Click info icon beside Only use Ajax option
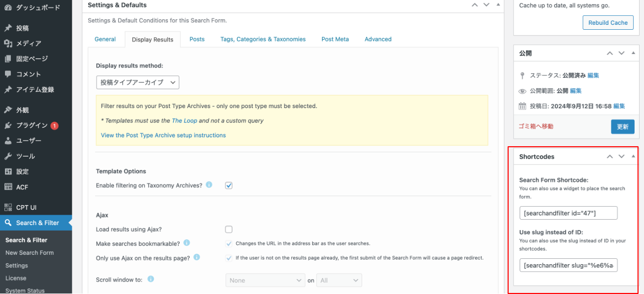Image resolution: width=644 pixels, height=294 pixels. [x=197, y=257]
